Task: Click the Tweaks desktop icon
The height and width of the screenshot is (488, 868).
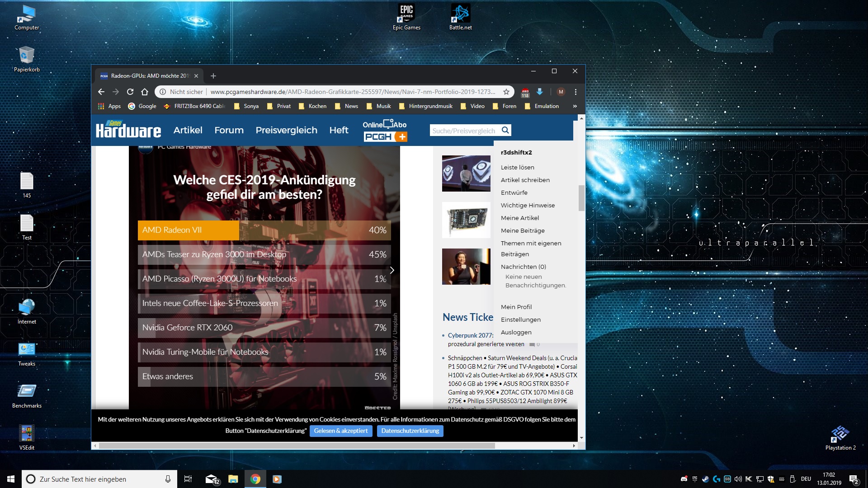Action: tap(27, 353)
